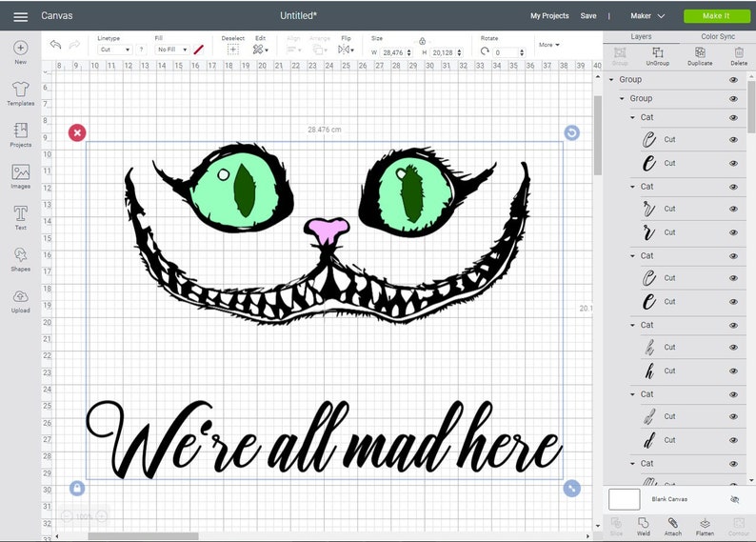Click the zoom in button on canvas
Screen dimensions: 756x542
pos(102,516)
